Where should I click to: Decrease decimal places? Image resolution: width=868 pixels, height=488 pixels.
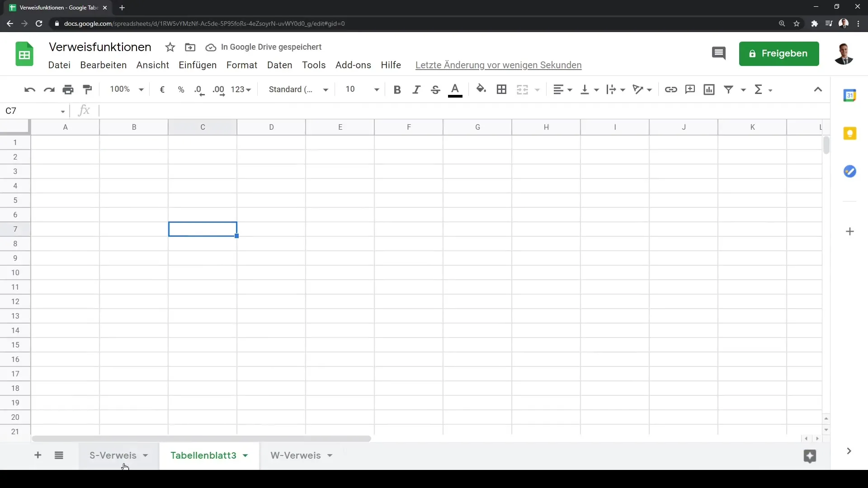[199, 90]
